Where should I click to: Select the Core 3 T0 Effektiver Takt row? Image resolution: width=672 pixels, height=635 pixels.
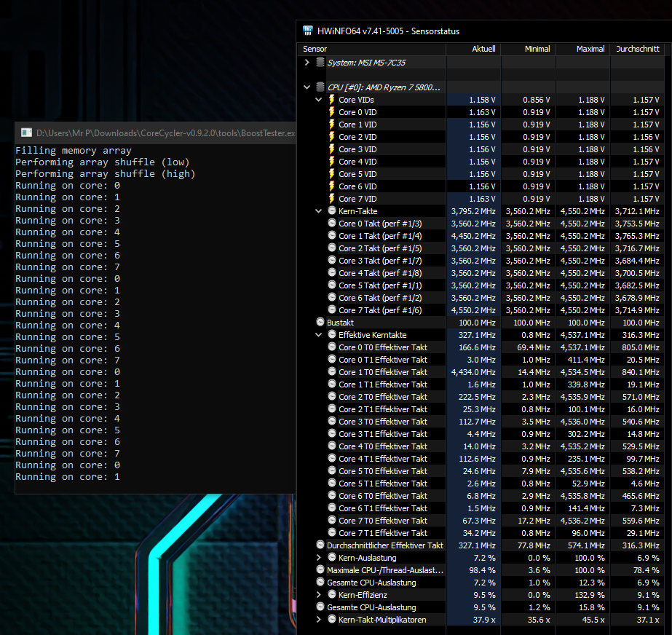(x=479, y=422)
